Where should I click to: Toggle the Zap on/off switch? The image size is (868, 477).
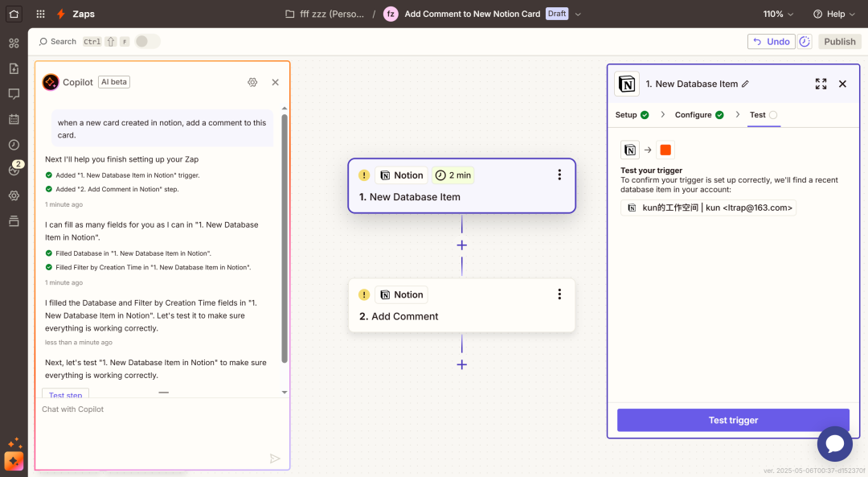[147, 42]
